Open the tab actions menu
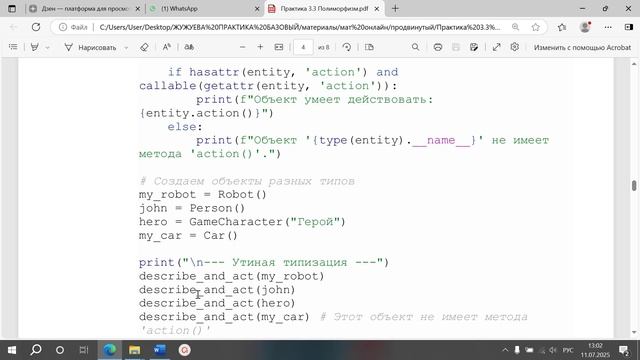 pos(12,9)
